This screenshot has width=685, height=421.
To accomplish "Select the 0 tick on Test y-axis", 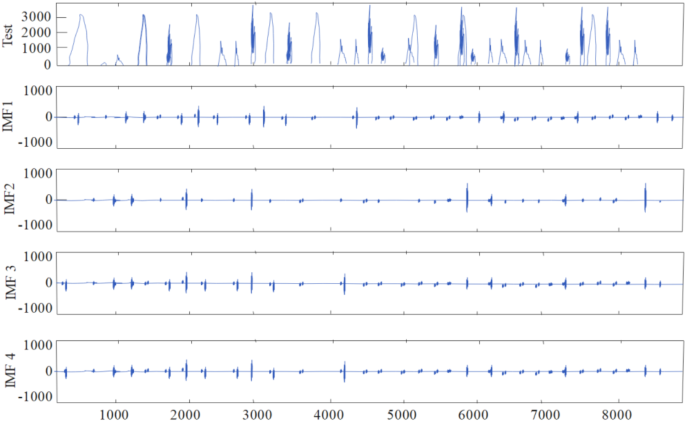I will tap(47, 65).
